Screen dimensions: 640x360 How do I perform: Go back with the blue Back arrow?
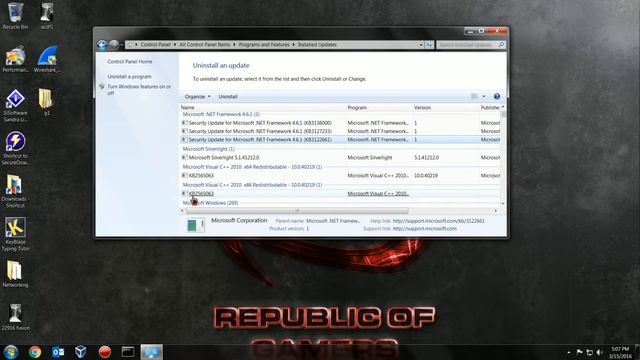pos(102,44)
